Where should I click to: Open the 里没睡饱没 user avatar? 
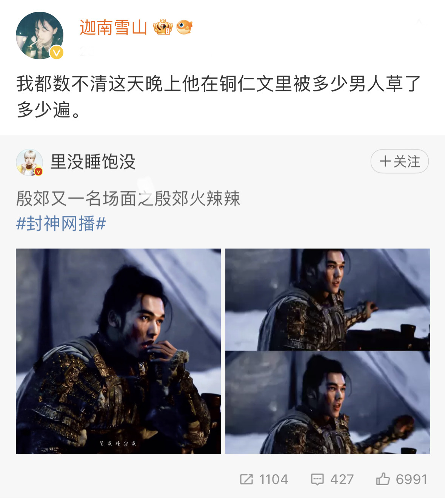pyautogui.click(x=29, y=162)
